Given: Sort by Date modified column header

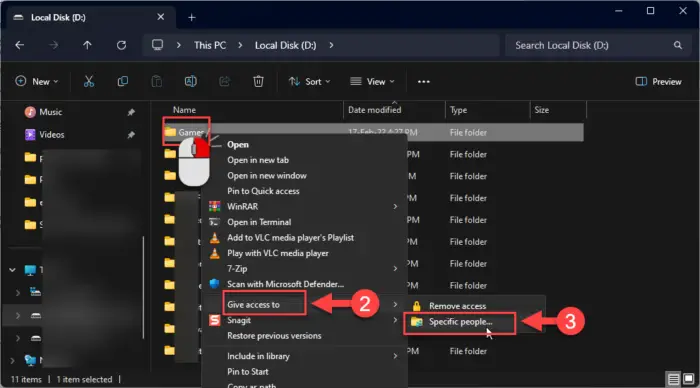Looking at the screenshot, I should 375,110.
